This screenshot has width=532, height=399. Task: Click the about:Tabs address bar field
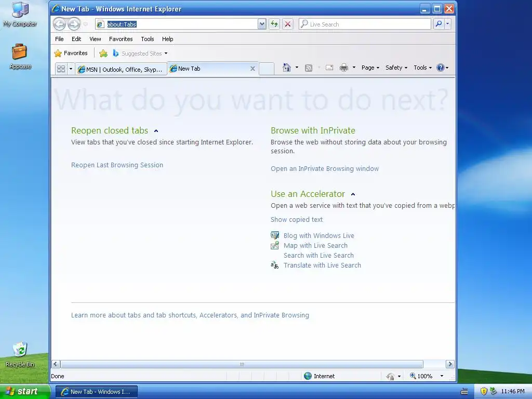pyautogui.click(x=177, y=24)
